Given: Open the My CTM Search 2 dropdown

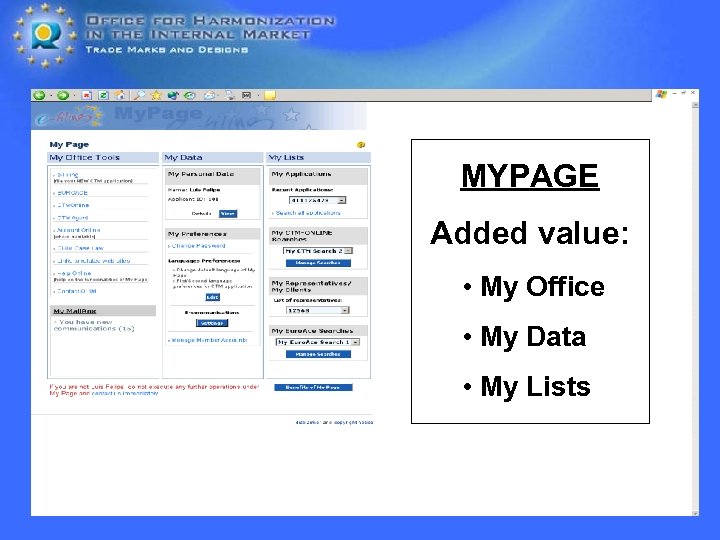Looking at the screenshot, I should [x=318, y=251].
